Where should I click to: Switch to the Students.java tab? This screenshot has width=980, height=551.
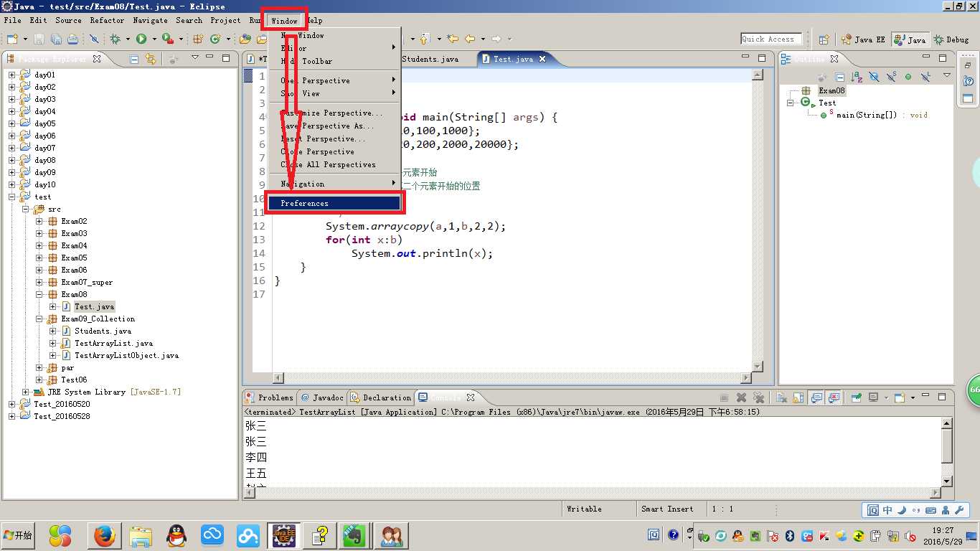point(430,59)
